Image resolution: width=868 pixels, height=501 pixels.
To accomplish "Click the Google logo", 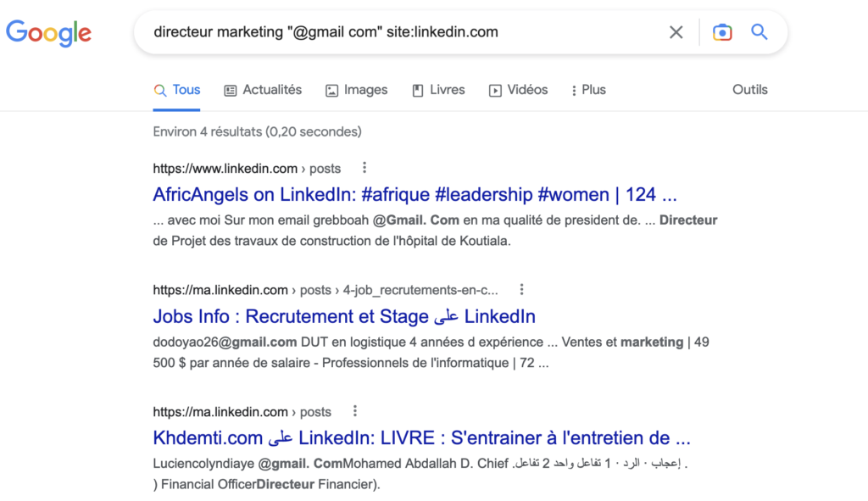I will (x=48, y=33).
